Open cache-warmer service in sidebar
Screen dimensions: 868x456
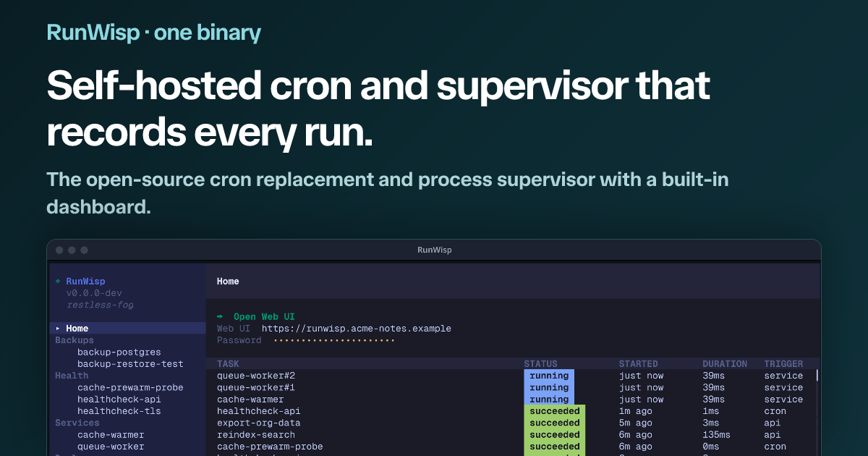[111, 435]
